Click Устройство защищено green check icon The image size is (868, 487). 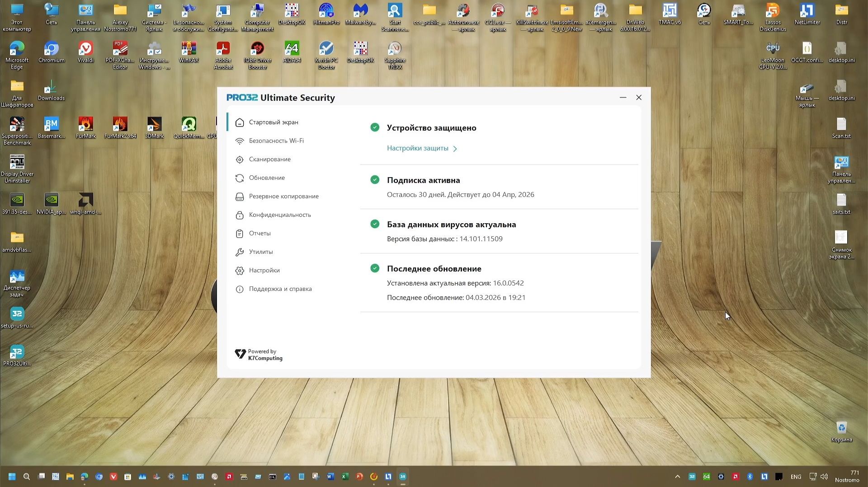click(375, 127)
